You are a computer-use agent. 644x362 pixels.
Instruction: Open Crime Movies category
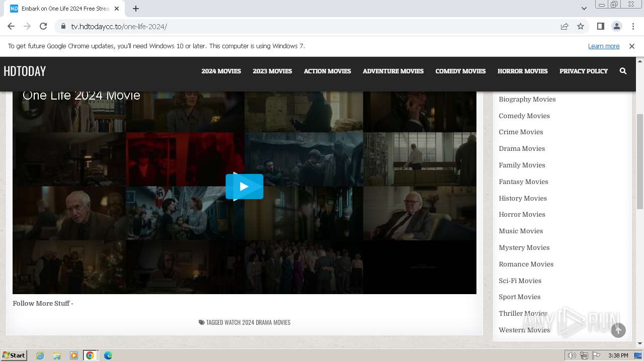pos(521,132)
